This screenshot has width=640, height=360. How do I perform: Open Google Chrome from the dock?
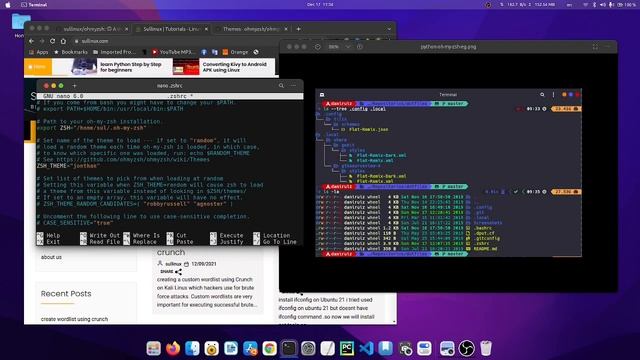click(x=269, y=348)
